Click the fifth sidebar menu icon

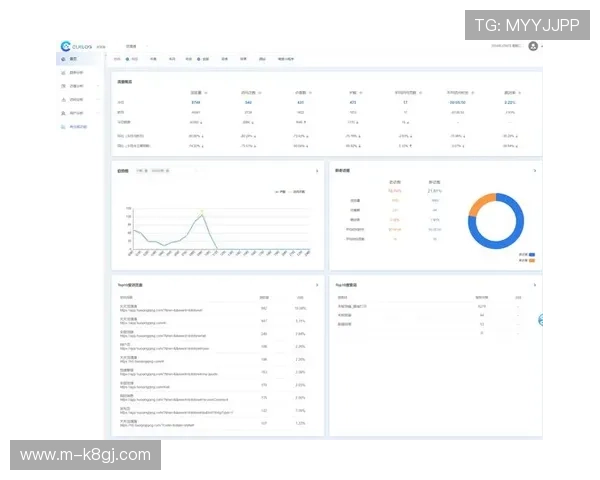click(x=62, y=114)
